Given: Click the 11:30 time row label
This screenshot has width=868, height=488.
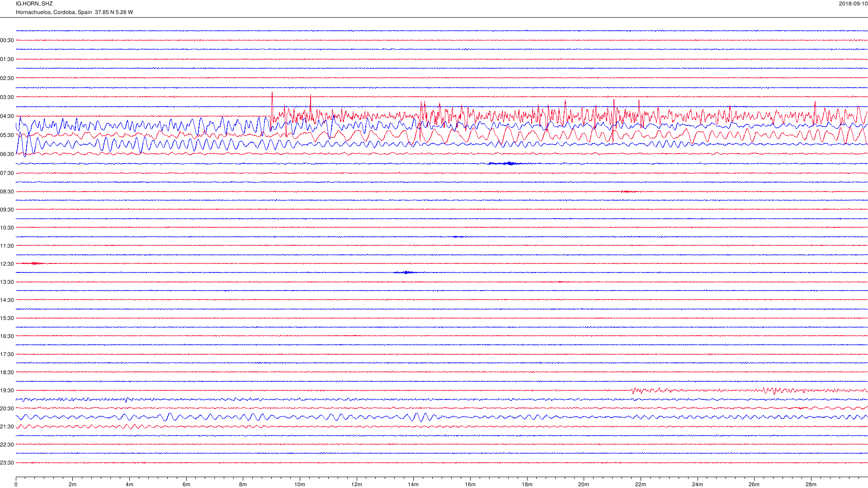Looking at the screenshot, I should 7,246.
